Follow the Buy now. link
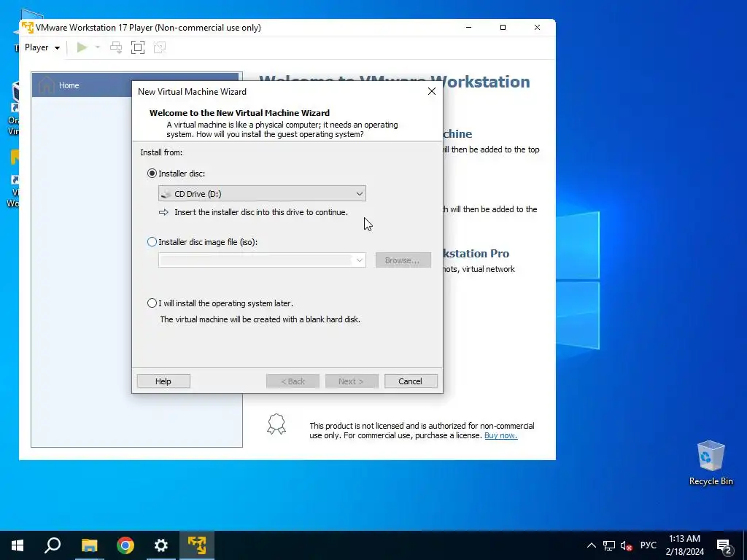This screenshot has height=560, width=747. (500, 435)
